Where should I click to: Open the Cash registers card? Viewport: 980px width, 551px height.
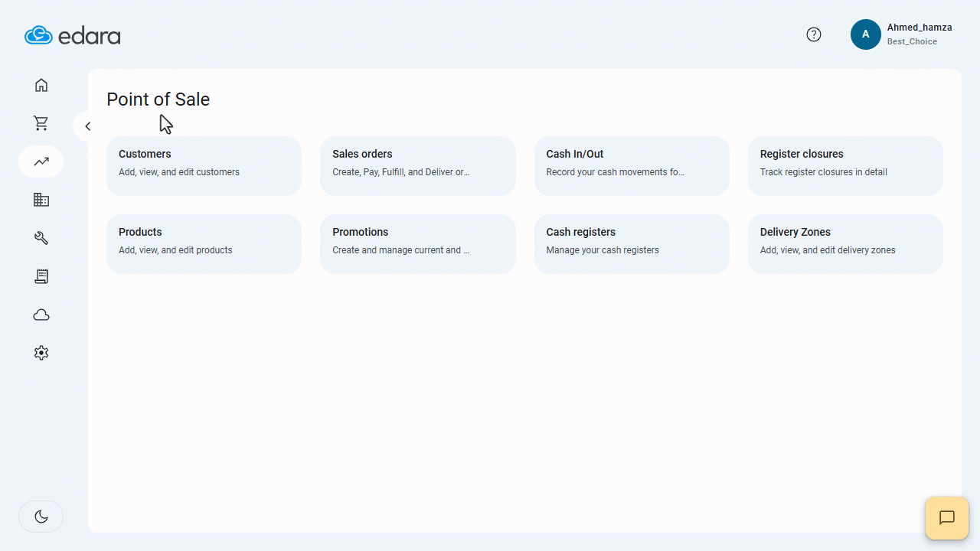(632, 244)
